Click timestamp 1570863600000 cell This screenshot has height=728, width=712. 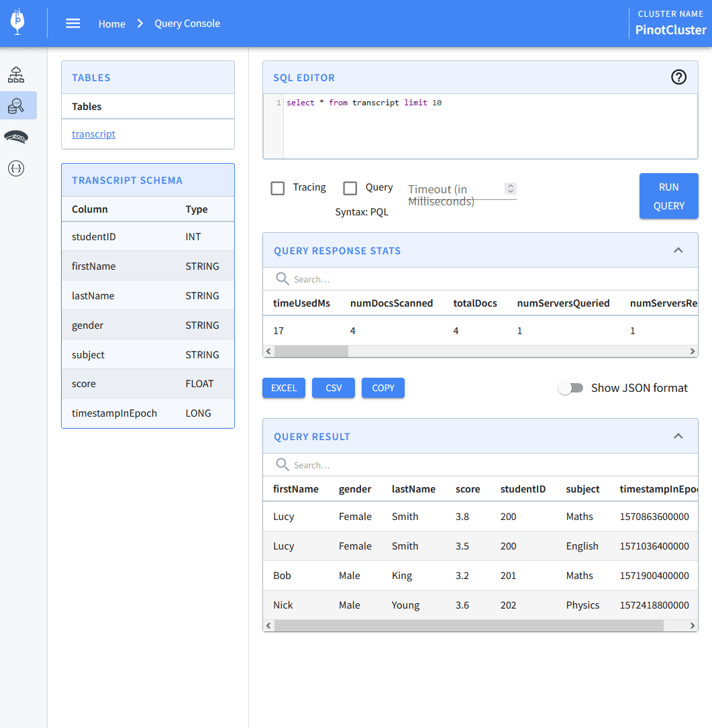point(654,516)
